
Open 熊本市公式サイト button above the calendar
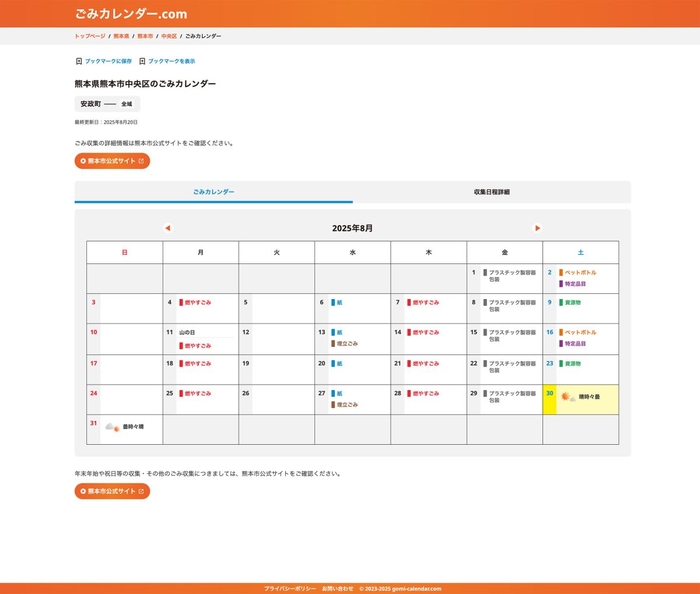(112, 161)
